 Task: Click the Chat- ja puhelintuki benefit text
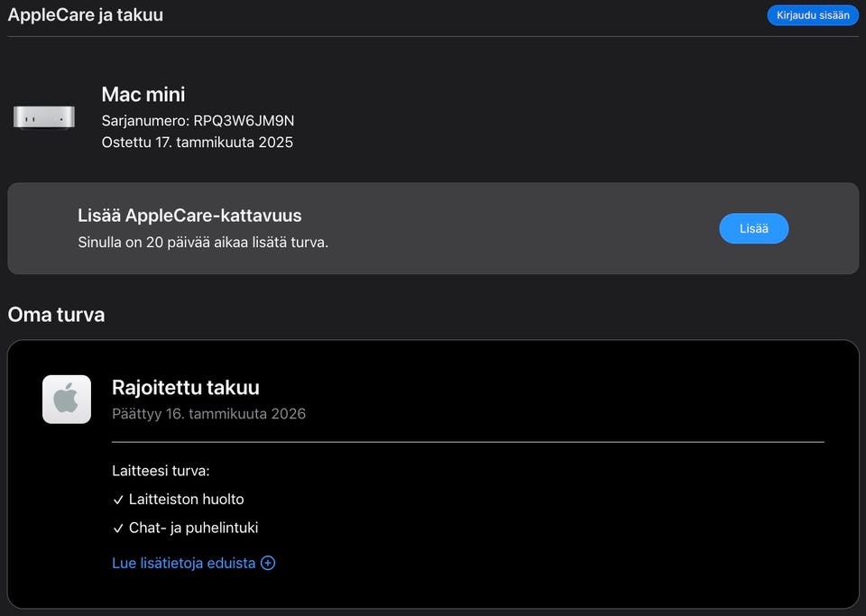[x=193, y=528]
